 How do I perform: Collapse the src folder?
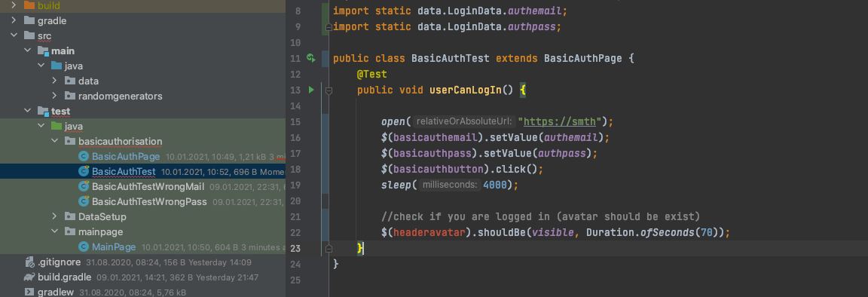14,35
